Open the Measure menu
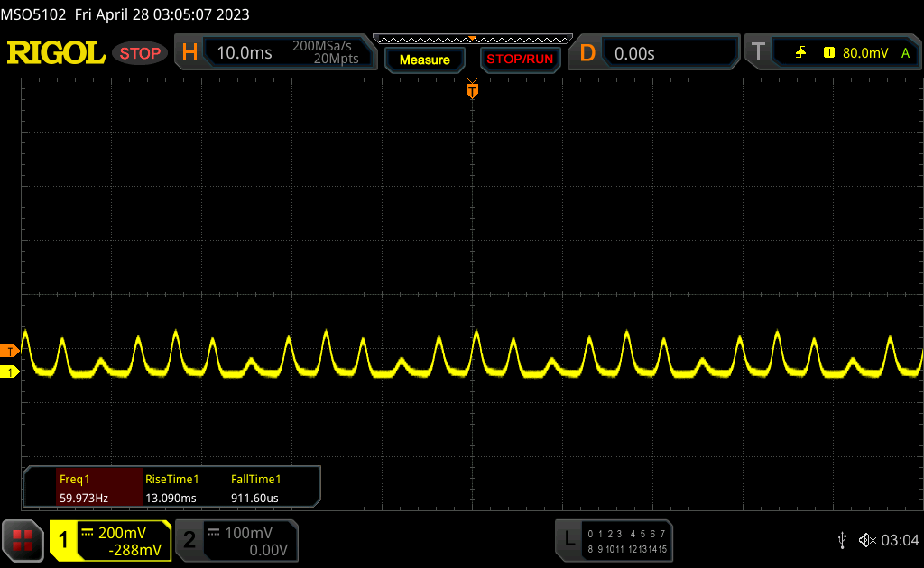Image resolution: width=924 pixels, height=568 pixels. (424, 60)
